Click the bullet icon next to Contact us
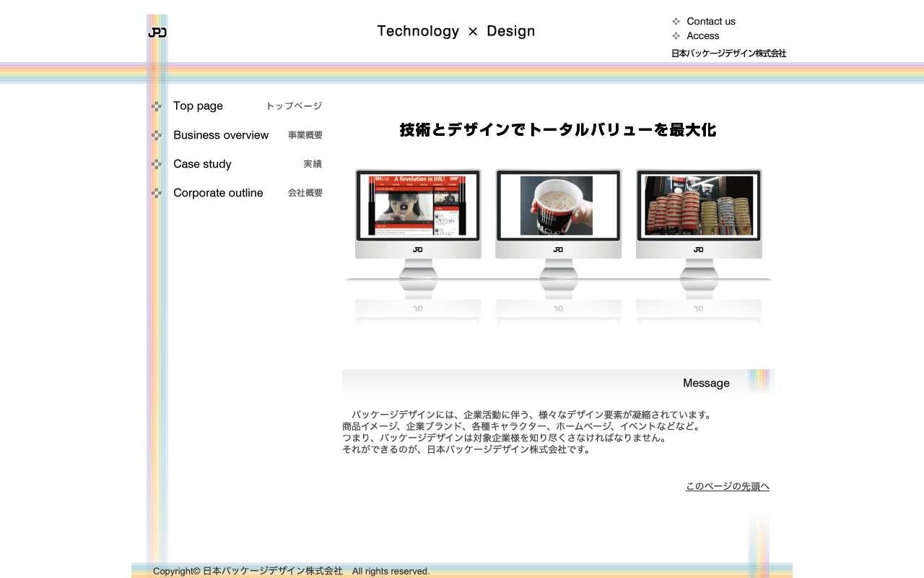Screen dimensions: 924x578 (676, 22)
